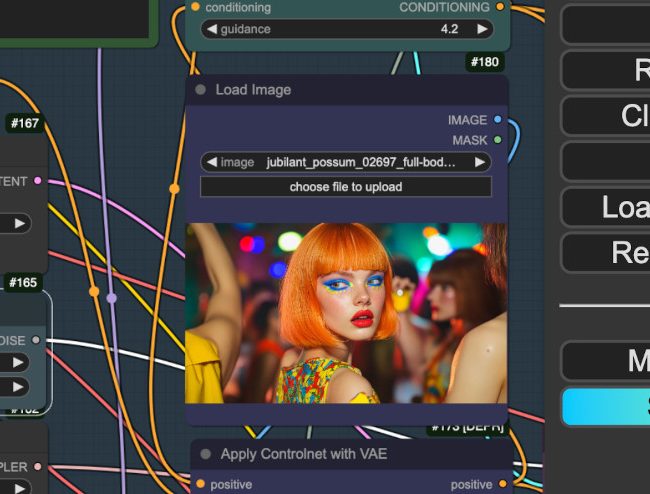The width and height of the screenshot is (650, 494).
Task: Collapse the Load Image node
Action: (200, 90)
